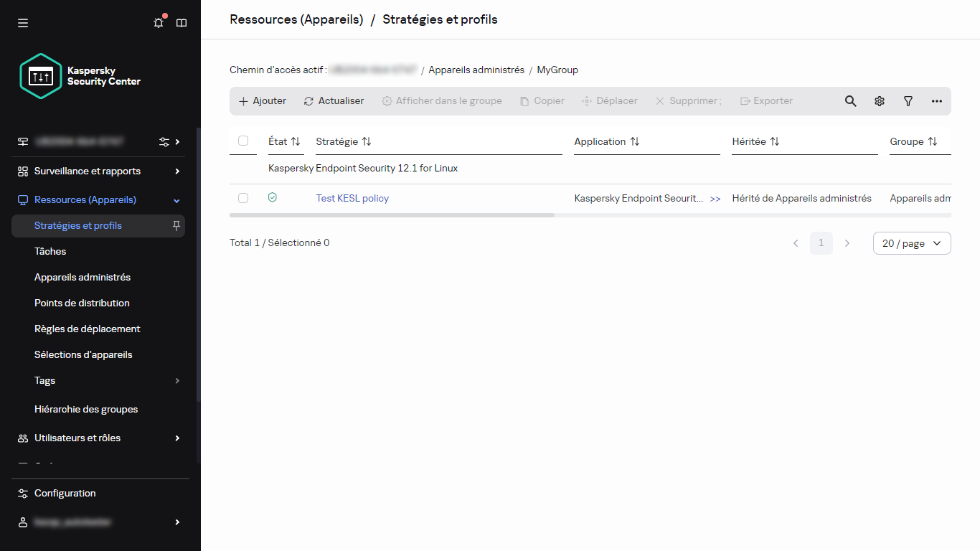Sort by the Stratégie column
Viewport: 980px width, 551px height.
click(344, 141)
